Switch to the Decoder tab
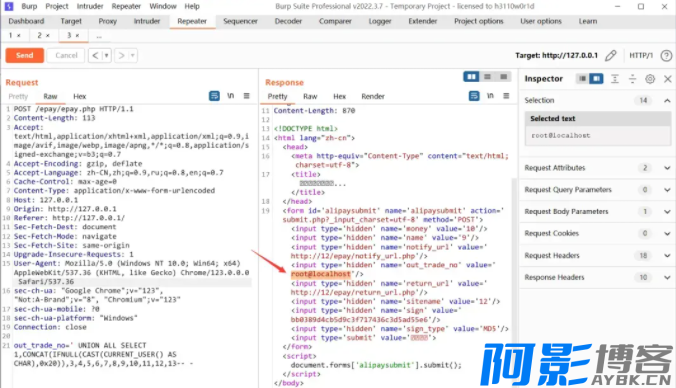Image resolution: width=676 pixels, height=388 pixels. tap(288, 21)
